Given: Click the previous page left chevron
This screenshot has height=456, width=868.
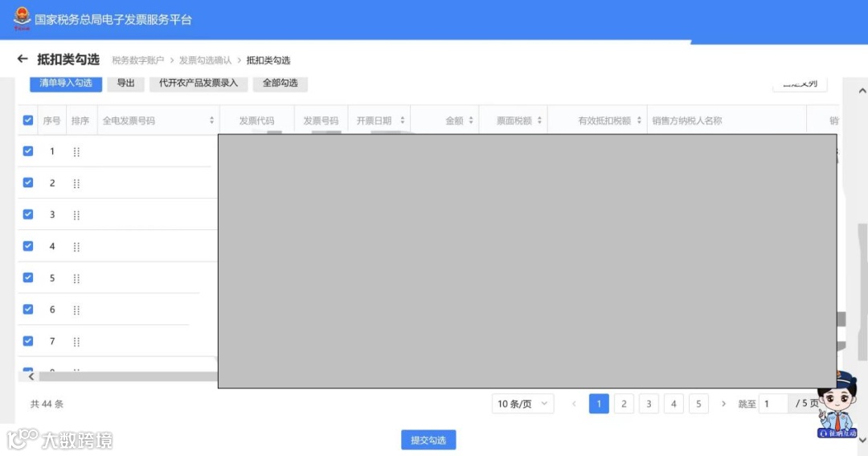Looking at the screenshot, I should tap(574, 404).
